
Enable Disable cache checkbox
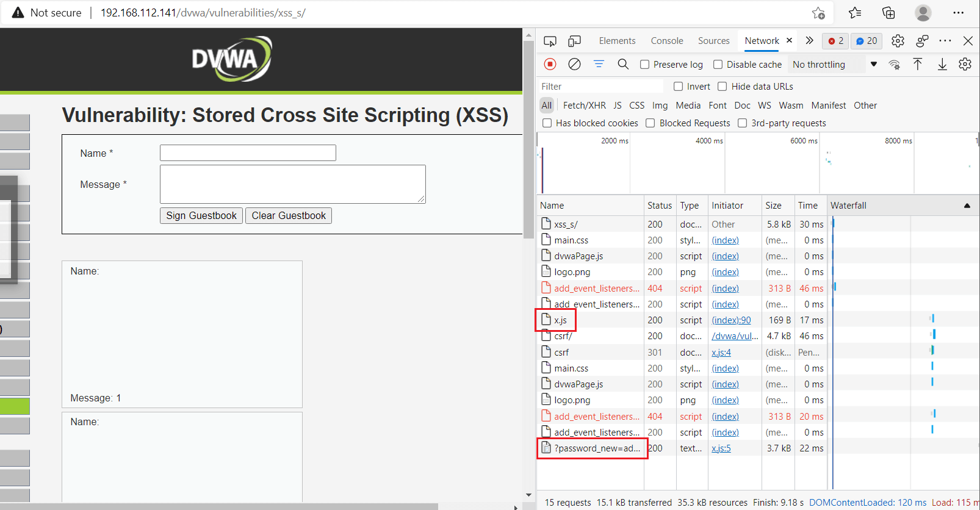(718, 65)
